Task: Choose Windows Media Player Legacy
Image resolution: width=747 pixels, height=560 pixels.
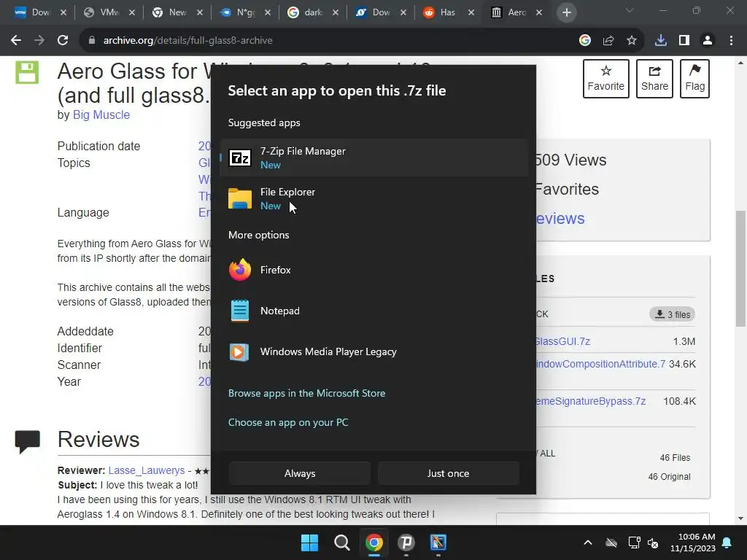Action: 374,352
